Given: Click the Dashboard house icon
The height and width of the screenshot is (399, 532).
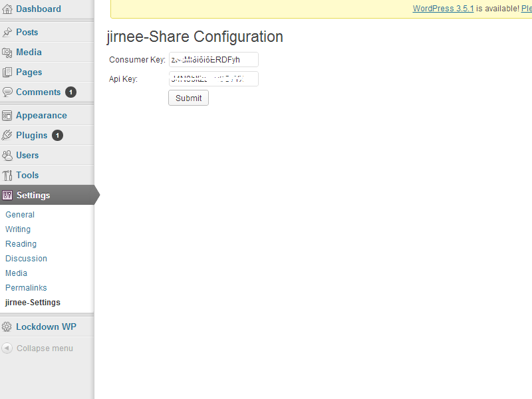Looking at the screenshot, I should tap(7, 9).
